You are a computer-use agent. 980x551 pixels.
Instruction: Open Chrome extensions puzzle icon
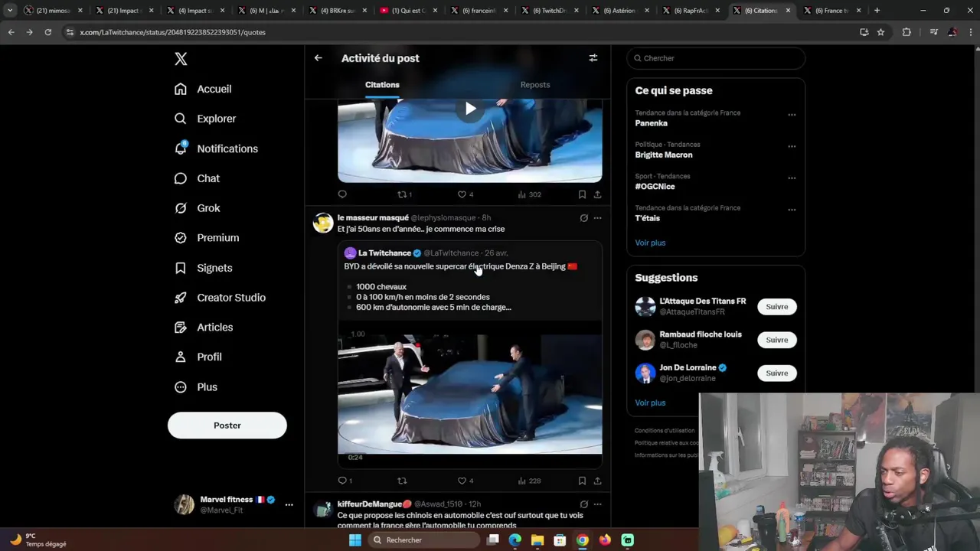coord(906,32)
